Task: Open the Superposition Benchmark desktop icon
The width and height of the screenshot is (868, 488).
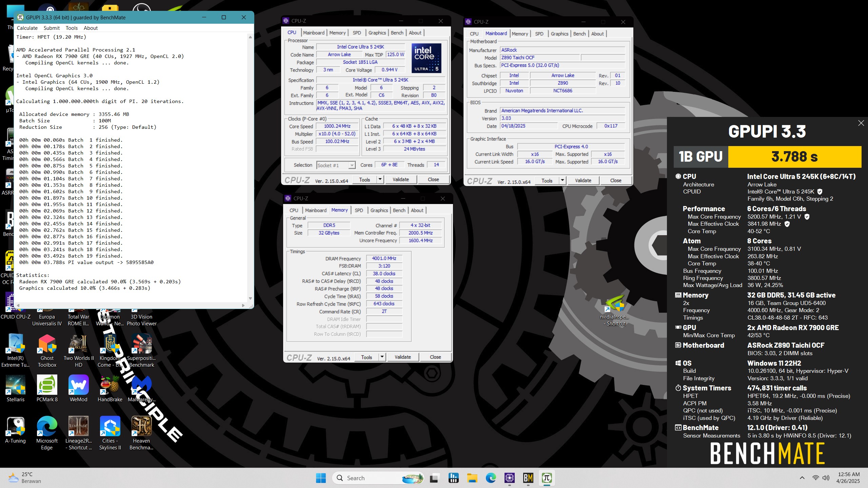Action: 141,351
